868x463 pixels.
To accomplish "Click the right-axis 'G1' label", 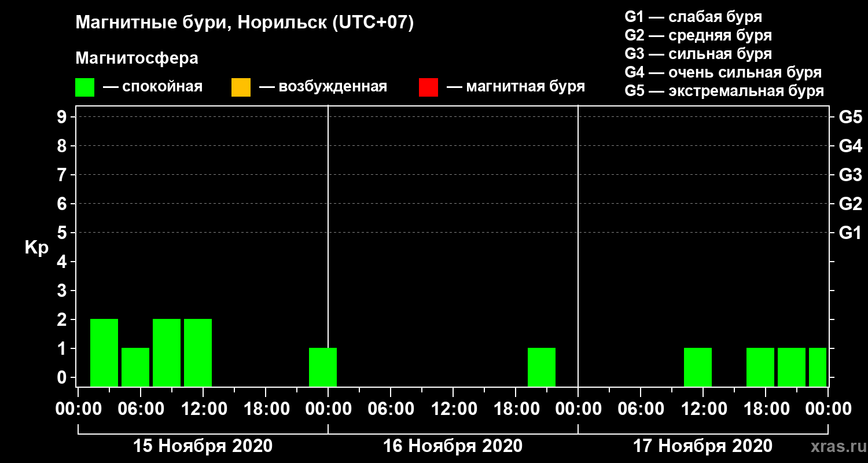I will point(851,233).
